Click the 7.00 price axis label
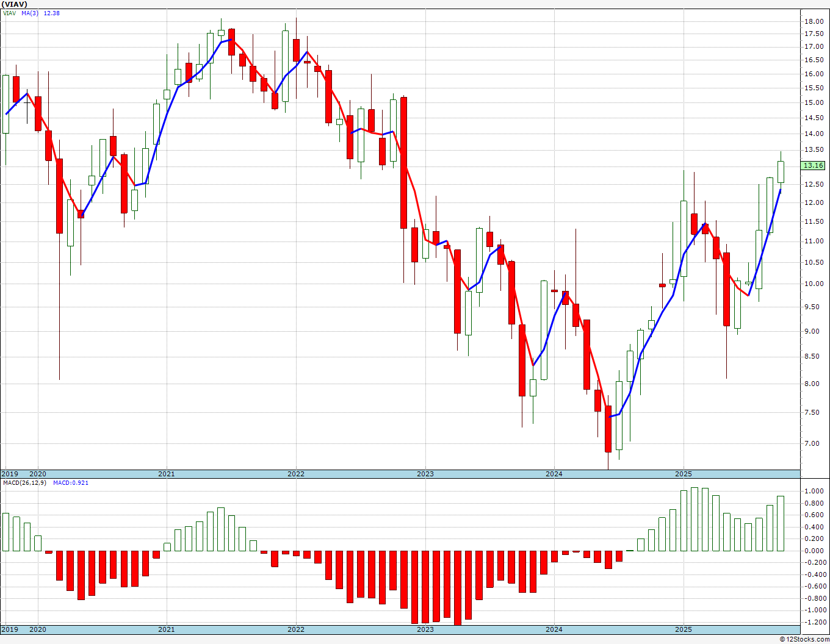Screen dimensions: 830x644 tap(813, 443)
